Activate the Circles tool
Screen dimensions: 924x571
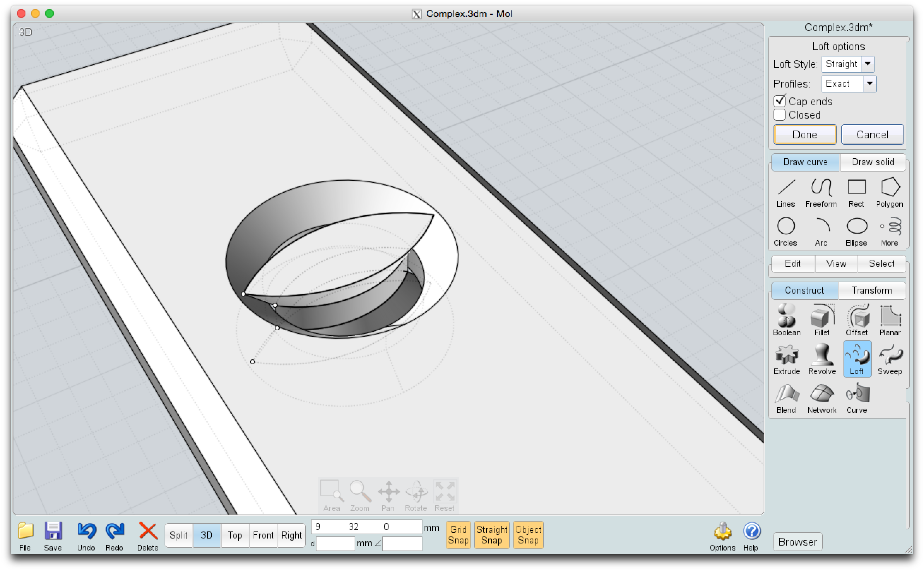pyautogui.click(x=785, y=232)
